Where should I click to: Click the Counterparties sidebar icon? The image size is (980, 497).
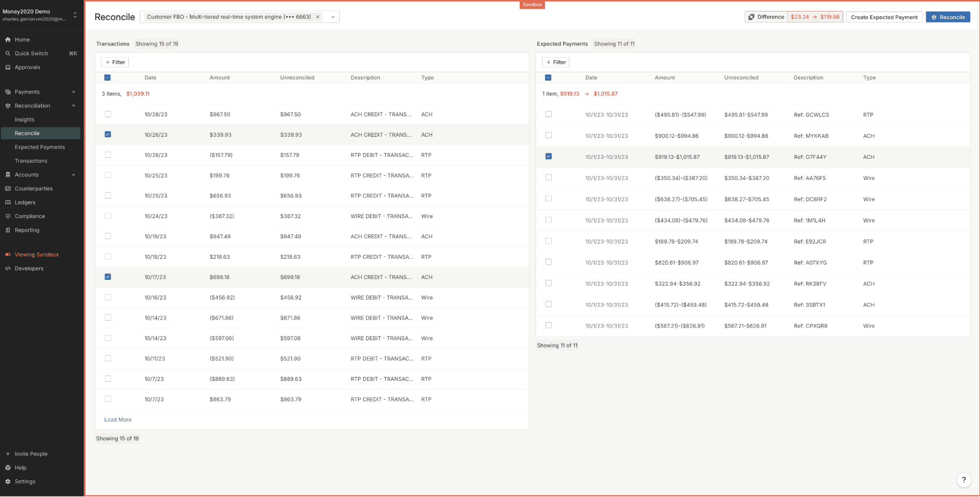point(8,189)
